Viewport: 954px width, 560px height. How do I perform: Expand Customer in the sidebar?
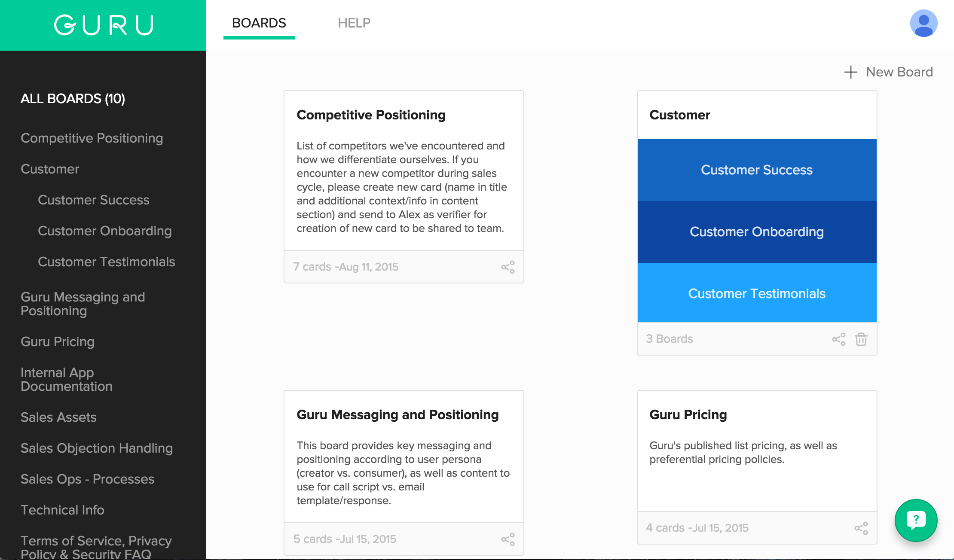(x=50, y=169)
